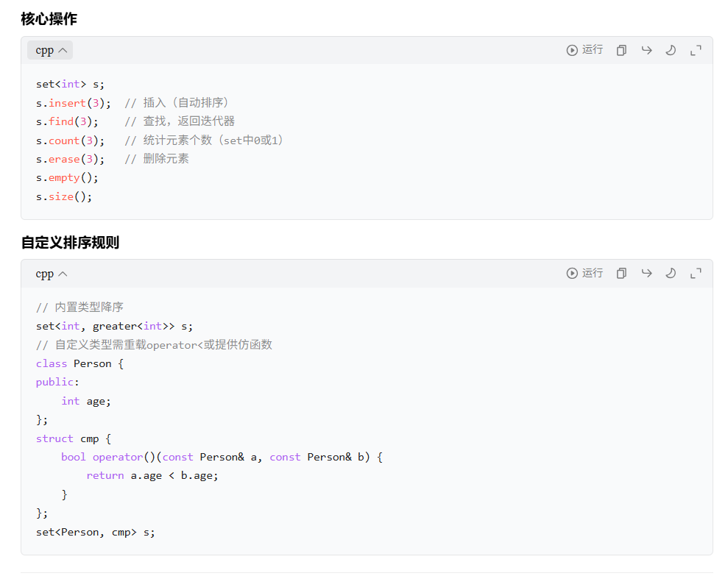Run the code block under 自定义排序规则
Screen dimensions: 728x576
pyautogui.click(x=584, y=274)
